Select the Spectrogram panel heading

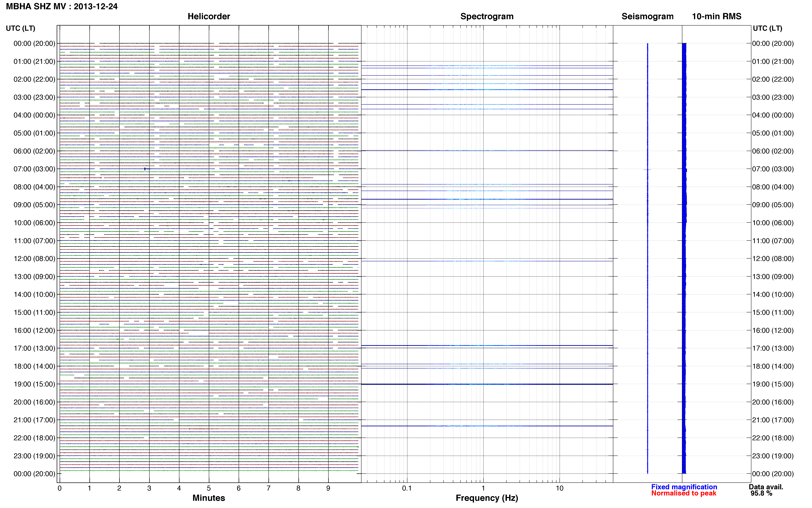(487, 16)
